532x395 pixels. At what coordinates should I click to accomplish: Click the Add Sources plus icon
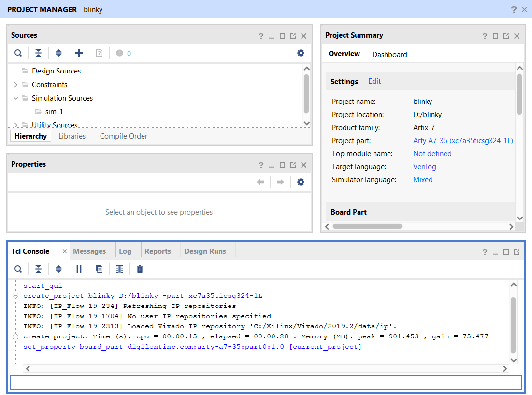[x=79, y=53]
